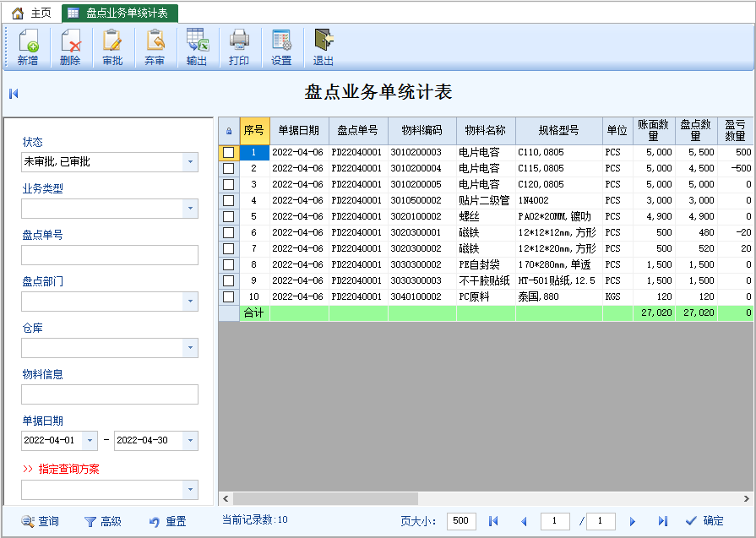The height and width of the screenshot is (538, 756).
Task: Click the horizontal scrollbar thumb
Action: pos(325,498)
